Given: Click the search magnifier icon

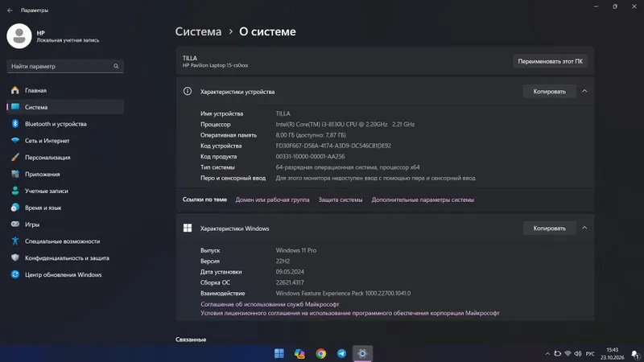Looking at the screenshot, I should (116, 66).
